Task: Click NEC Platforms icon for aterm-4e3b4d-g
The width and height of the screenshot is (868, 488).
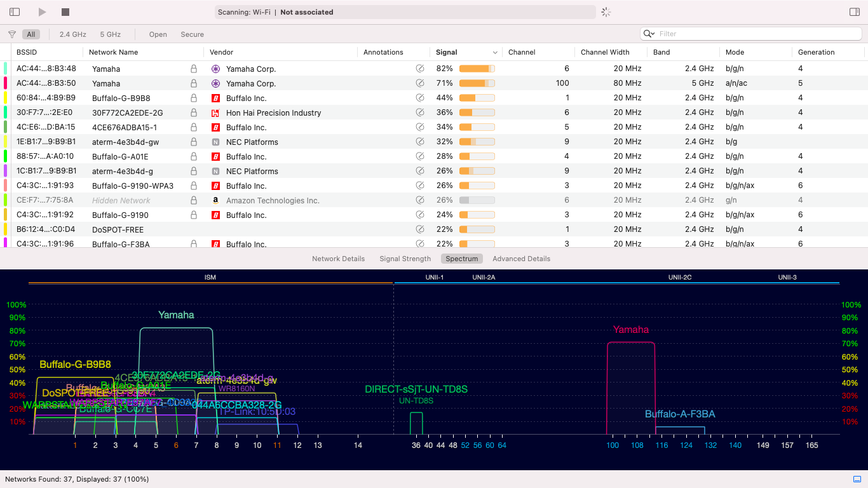Action: click(215, 171)
